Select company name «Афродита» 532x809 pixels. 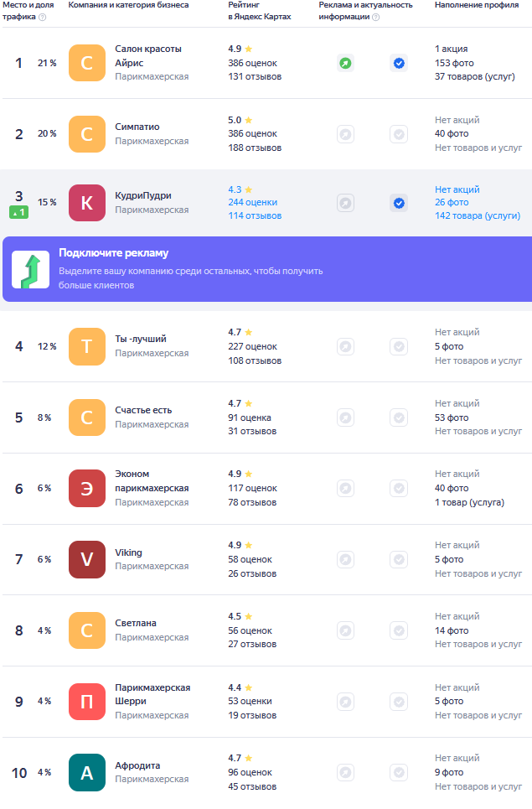[137, 765]
